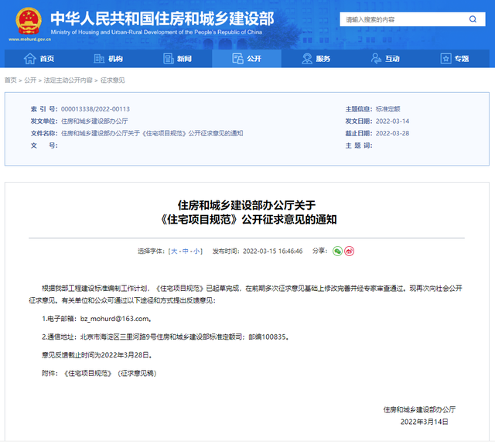Click the search magnifier icon
The height and width of the screenshot is (448, 495).
473,19
